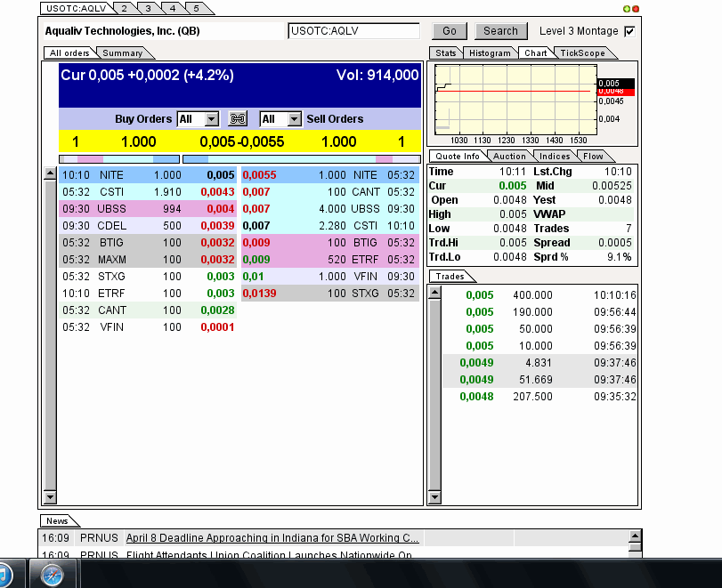Screen dimensions: 722x588
Task: Open the April 8 Deadline Indiana SBA news headline
Action: (272, 538)
